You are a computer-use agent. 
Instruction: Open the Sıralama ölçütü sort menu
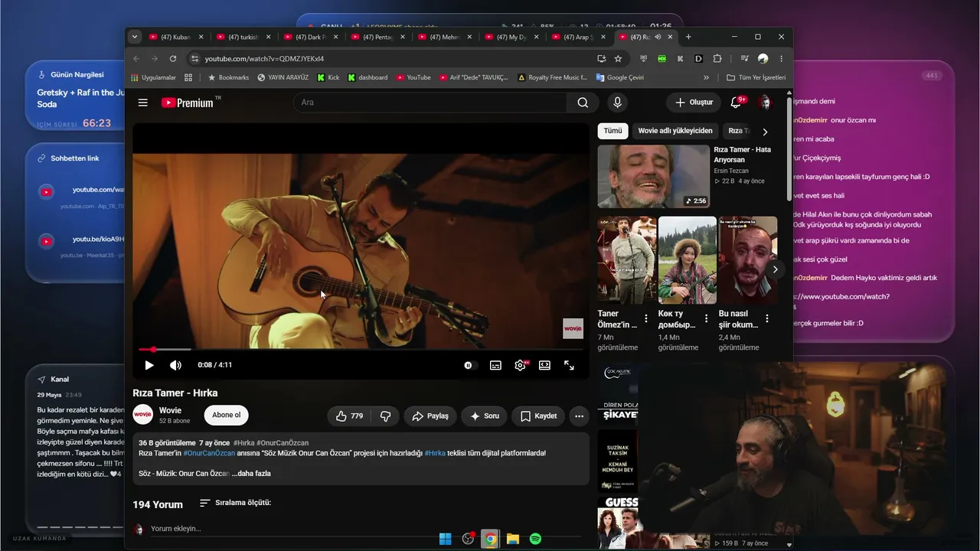(x=235, y=503)
